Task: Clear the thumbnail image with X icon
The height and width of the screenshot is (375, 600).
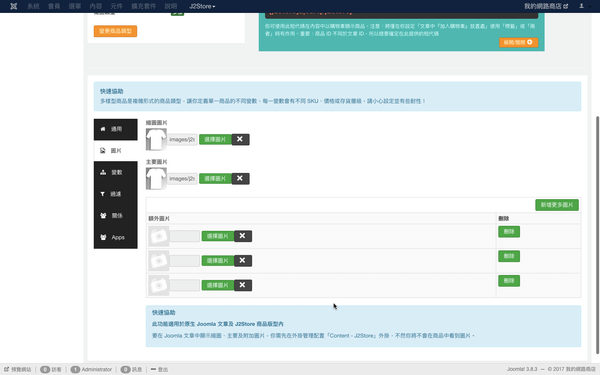Action: [240, 139]
